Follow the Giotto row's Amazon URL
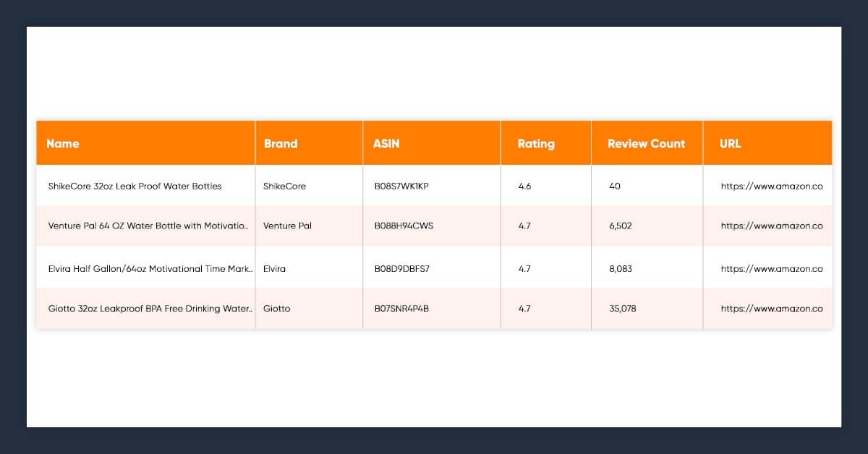This screenshot has width=868, height=454. [772, 308]
